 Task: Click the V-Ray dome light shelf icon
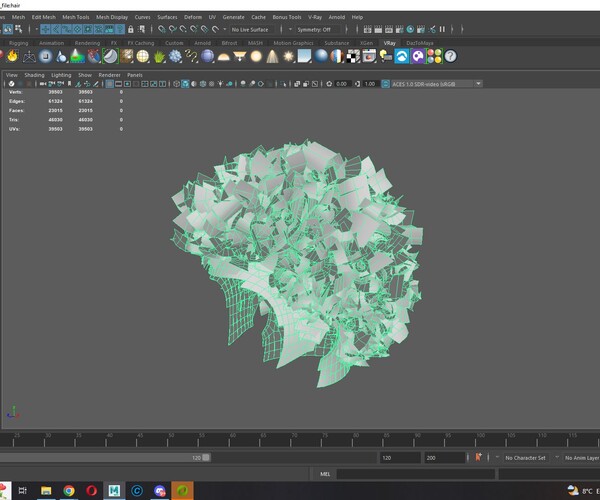(x=223, y=56)
